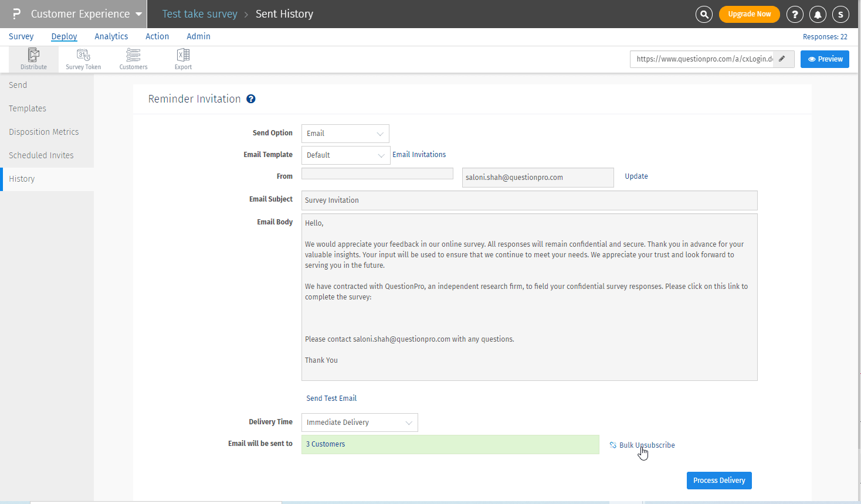The height and width of the screenshot is (504, 861).
Task: Click the Process Delivery button
Action: pyautogui.click(x=718, y=481)
